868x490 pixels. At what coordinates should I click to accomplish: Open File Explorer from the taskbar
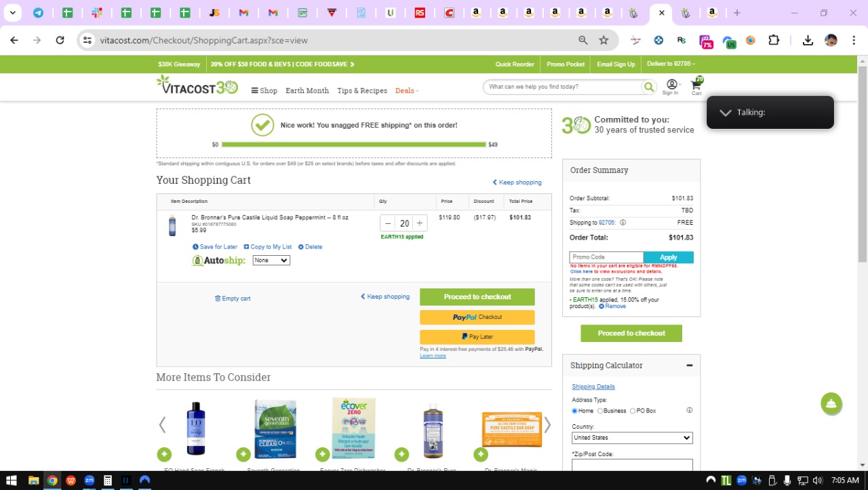pos(33,480)
